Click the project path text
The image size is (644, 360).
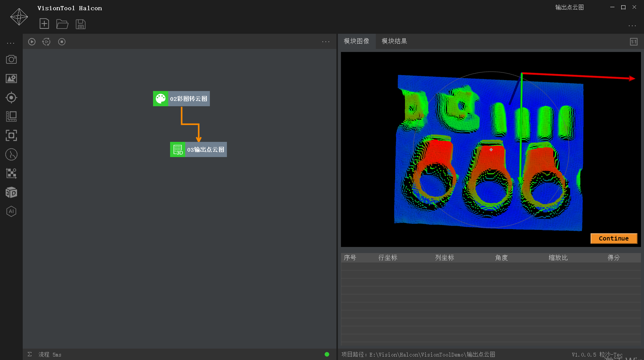pyautogui.click(x=418, y=354)
